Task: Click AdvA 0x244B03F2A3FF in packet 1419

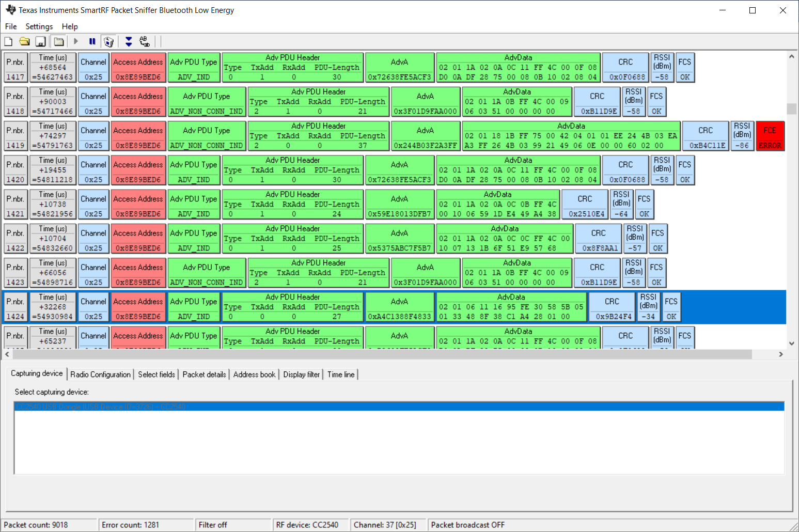Action: 425,136
